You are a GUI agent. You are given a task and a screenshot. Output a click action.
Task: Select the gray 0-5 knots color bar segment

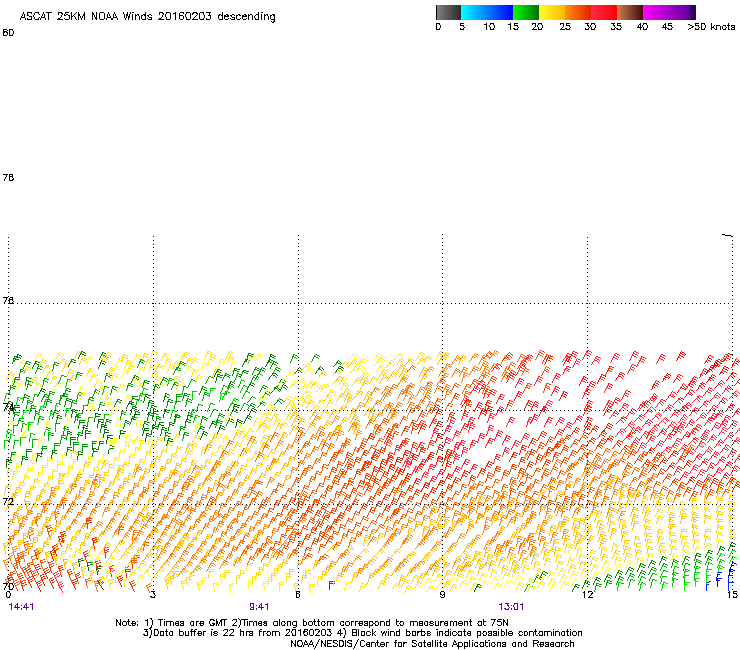pos(448,12)
